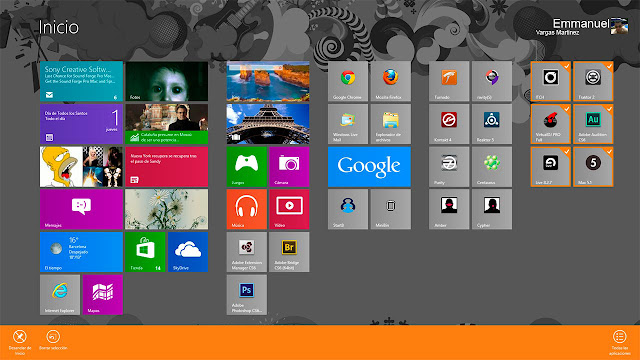Image resolution: width=640 pixels, height=360 pixels.
Task: Open the red Nueva York news tile
Action: coord(167,167)
